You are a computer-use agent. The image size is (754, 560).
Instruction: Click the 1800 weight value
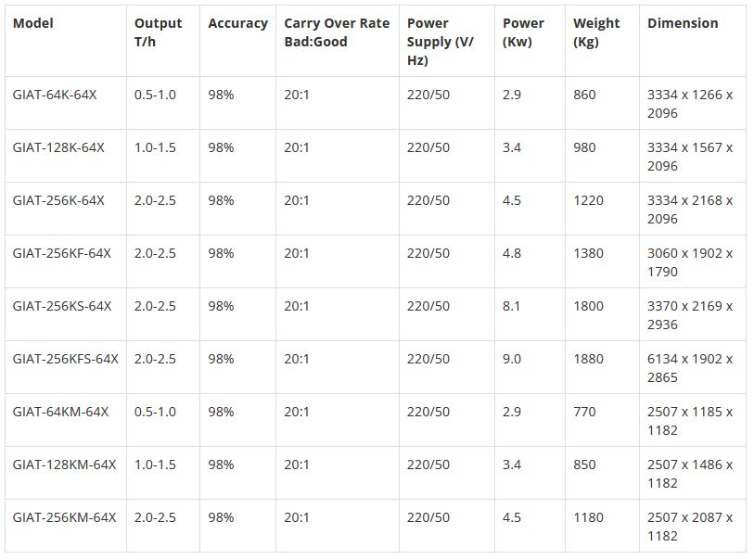pyautogui.click(x=588, y=306)
